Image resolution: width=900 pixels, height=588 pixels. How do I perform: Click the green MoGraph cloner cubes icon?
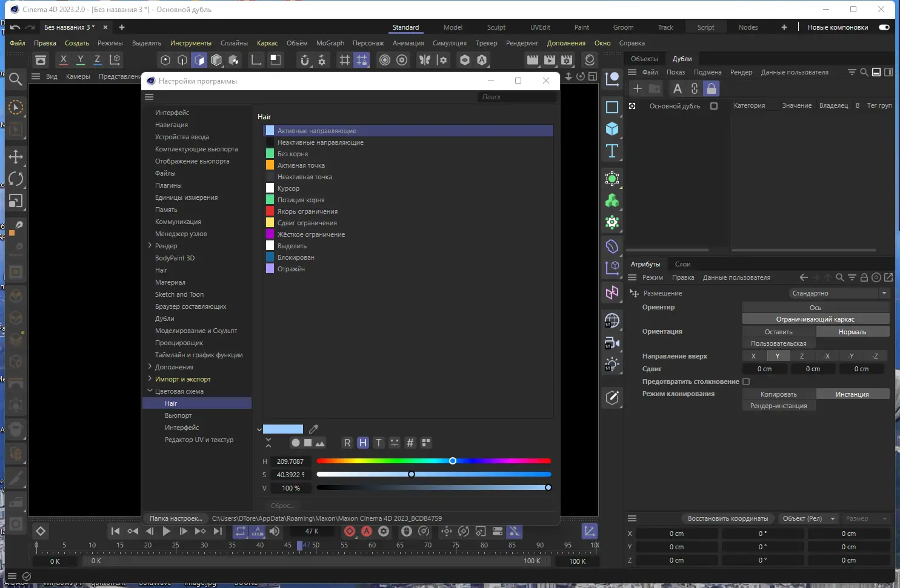pos(612,200)
